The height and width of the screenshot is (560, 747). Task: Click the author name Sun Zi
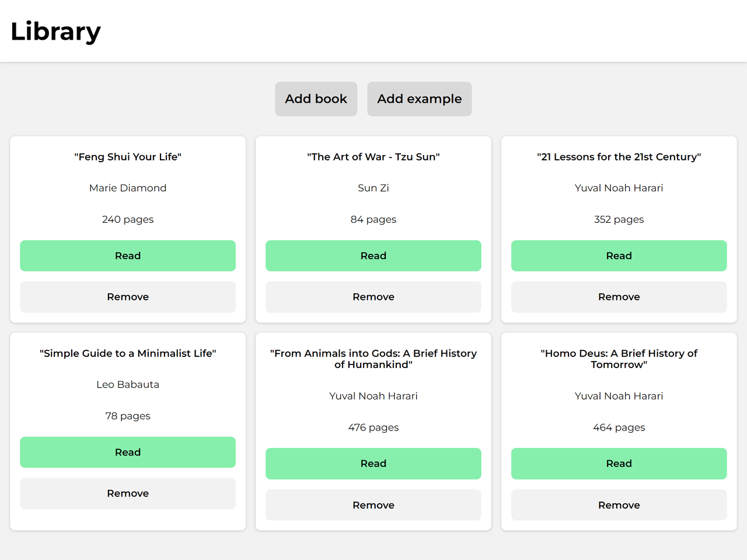(373, 188)
